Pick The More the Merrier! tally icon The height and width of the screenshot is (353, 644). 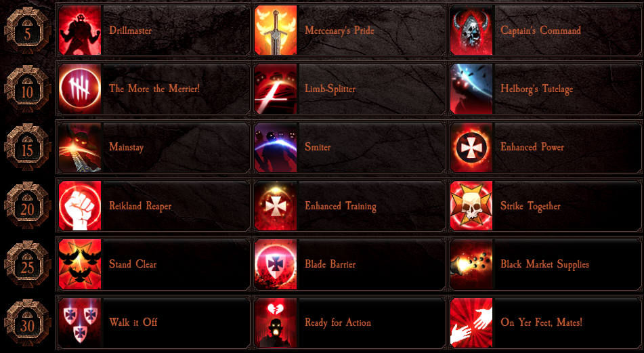coord(80,89)
